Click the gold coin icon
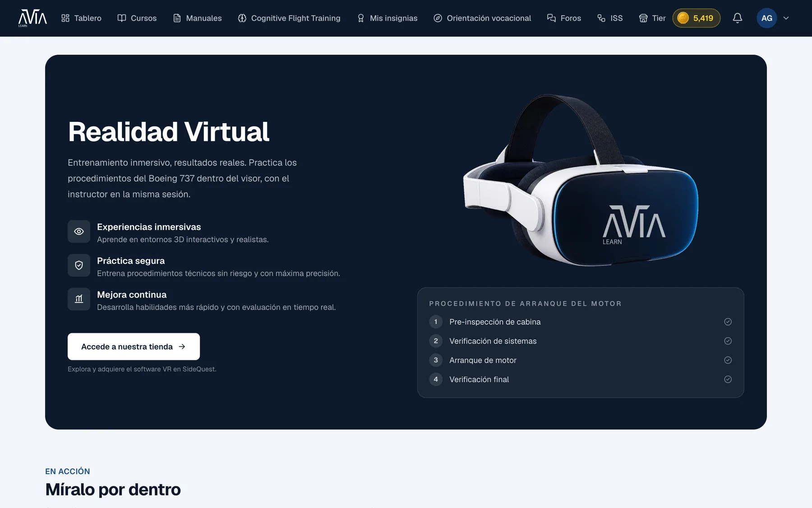 (x=683, y=18)
